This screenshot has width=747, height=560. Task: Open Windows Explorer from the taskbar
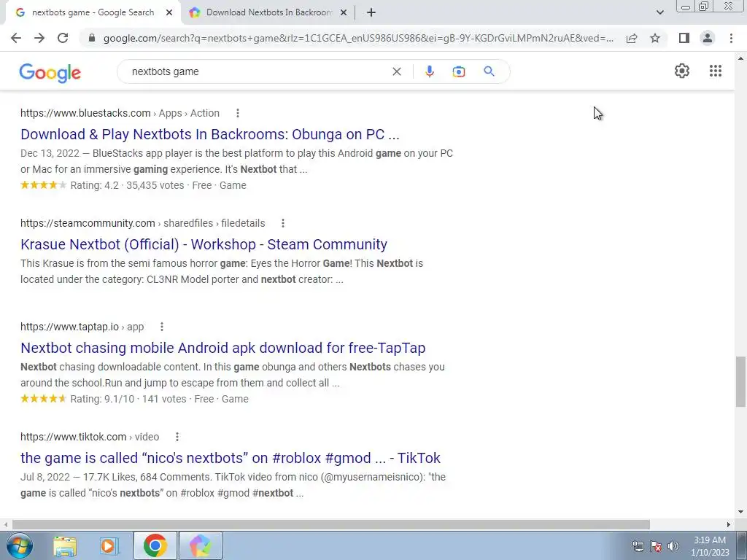pos(65,545)
